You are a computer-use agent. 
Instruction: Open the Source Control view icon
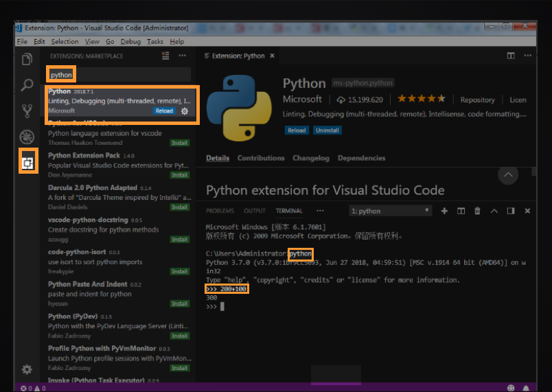point(27,111)
